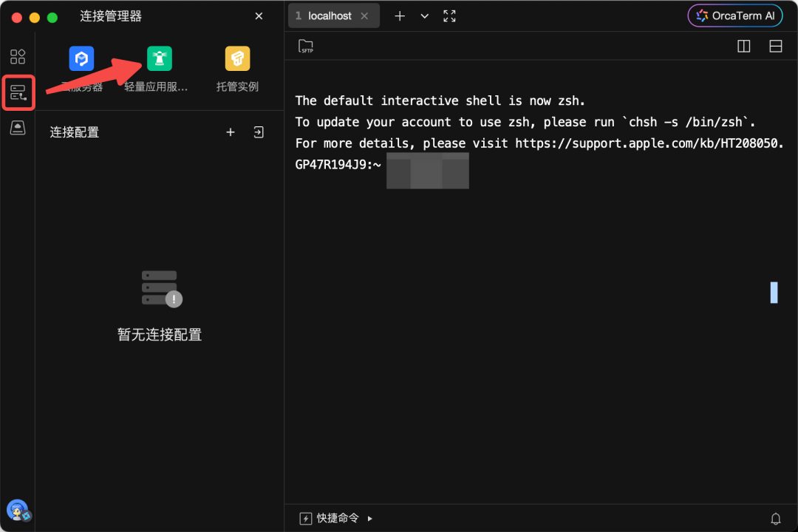798x532 pixels.
Task: Add a new connection with the plus button
Action: pyautogui.click(x=230, y=132)
